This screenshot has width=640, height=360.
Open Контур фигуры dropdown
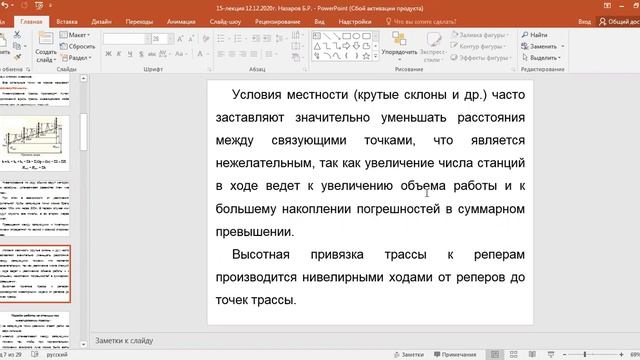tap(478, 47)
